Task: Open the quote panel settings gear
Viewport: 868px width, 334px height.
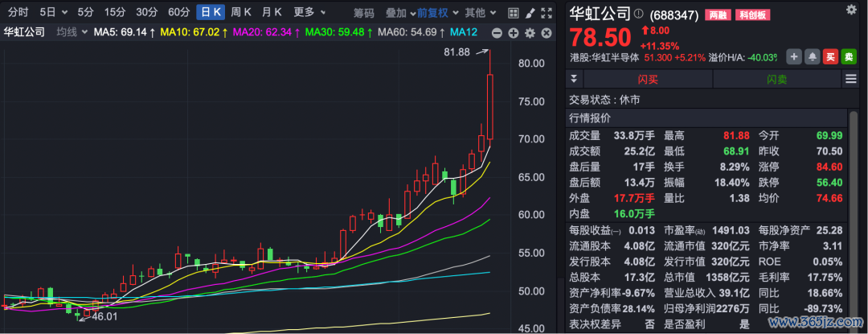Action: [851, 10]
